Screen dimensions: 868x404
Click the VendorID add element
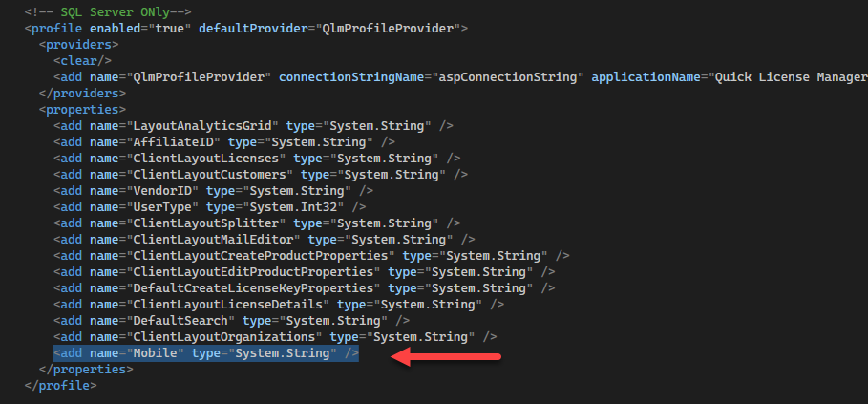click(213, 191)
